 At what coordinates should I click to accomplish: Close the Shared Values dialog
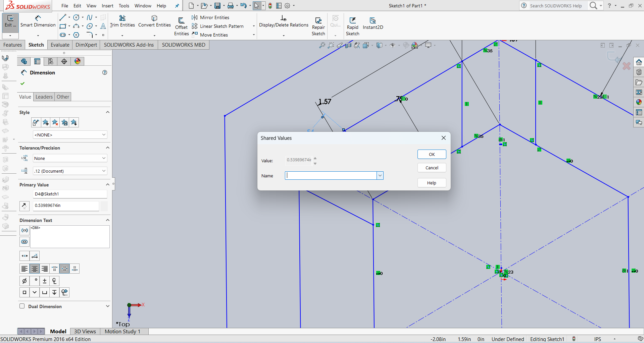coord(444,138)
